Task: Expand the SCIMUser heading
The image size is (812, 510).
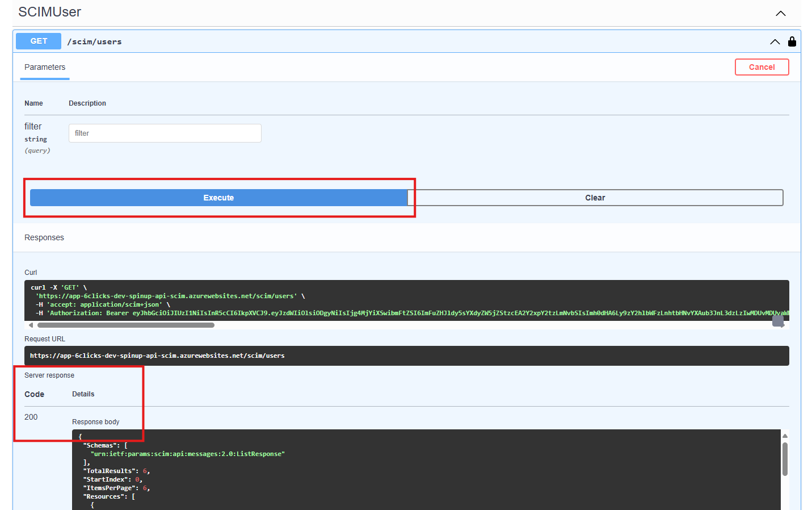Action: 49,11
